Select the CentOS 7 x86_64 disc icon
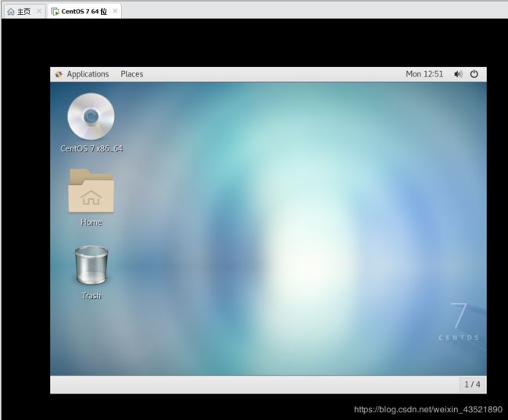Viewport: 508px width, 420px height. tap(91, 116)
